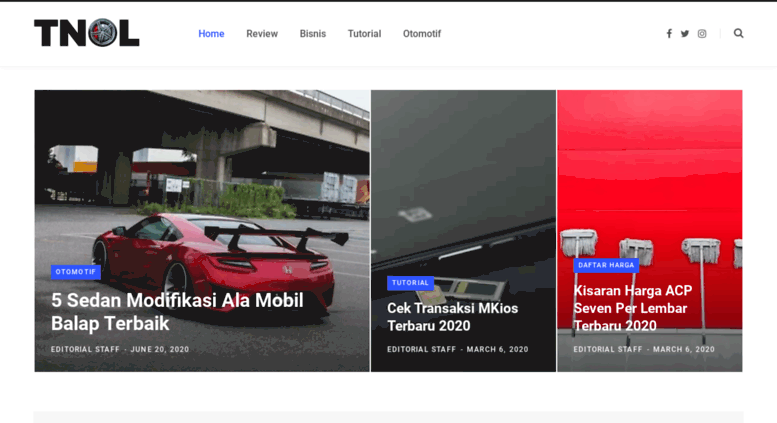Open the Otomotif menu item
The height and width of the screenshot is (423, 777).
pyautogui.click(x=422, y=34)
